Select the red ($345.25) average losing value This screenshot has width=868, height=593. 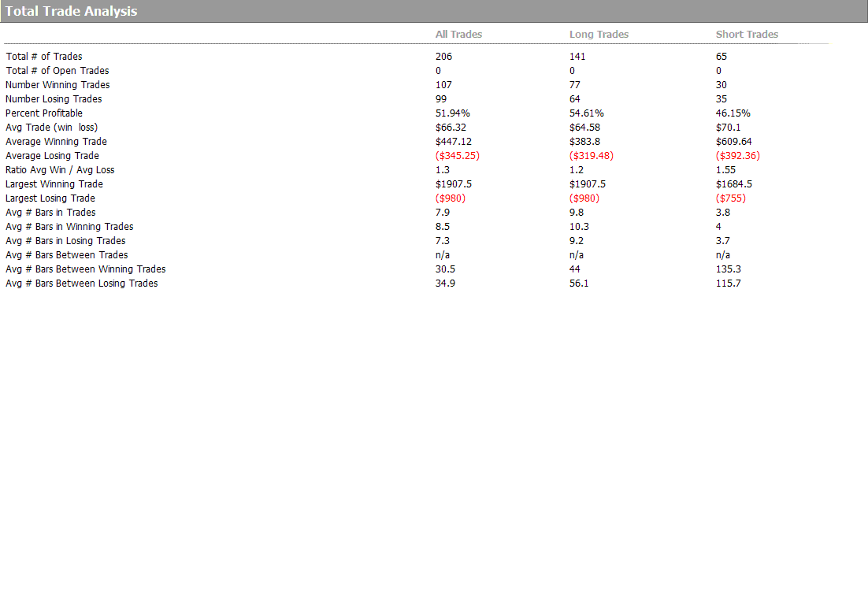coord(458,156)
